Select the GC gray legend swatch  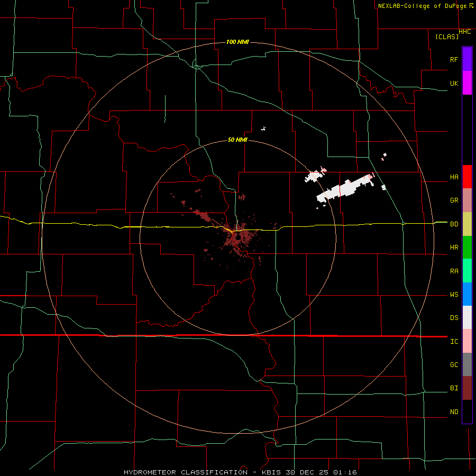click(467, 364)
